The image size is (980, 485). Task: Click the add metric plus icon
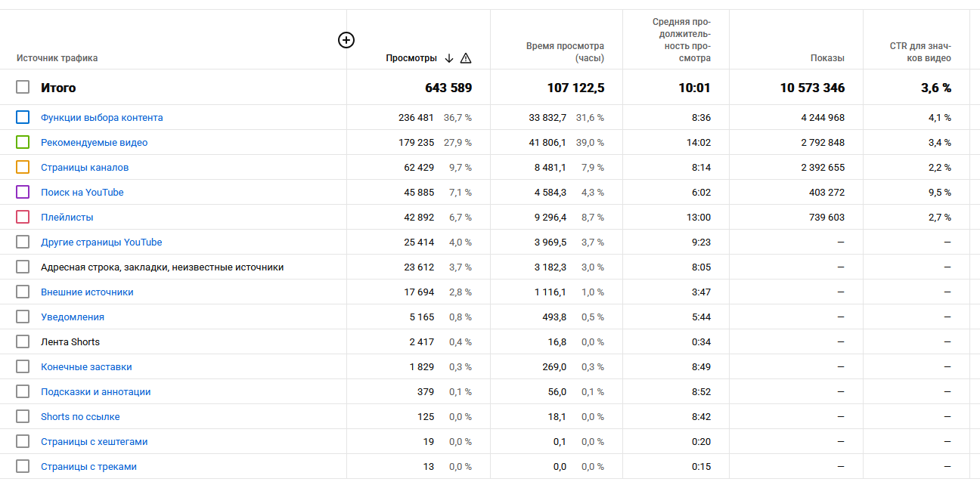coord(346,40)
